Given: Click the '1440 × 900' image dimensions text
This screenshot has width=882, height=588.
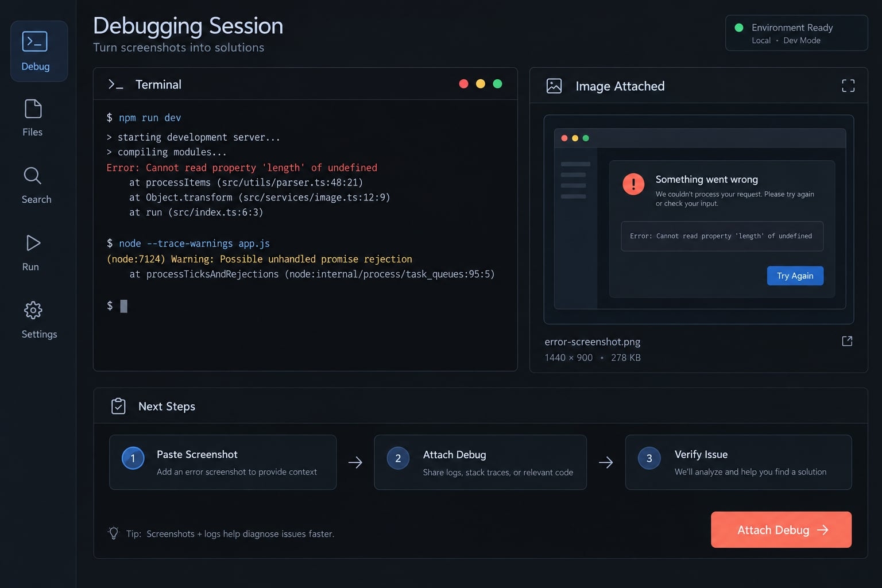Looking at the screenshot, I should [x=568, y=357].
